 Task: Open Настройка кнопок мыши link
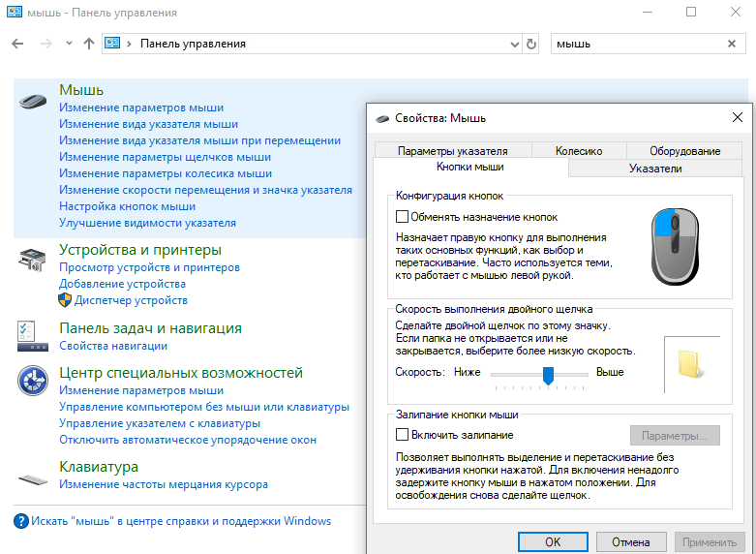click(127, 206)
